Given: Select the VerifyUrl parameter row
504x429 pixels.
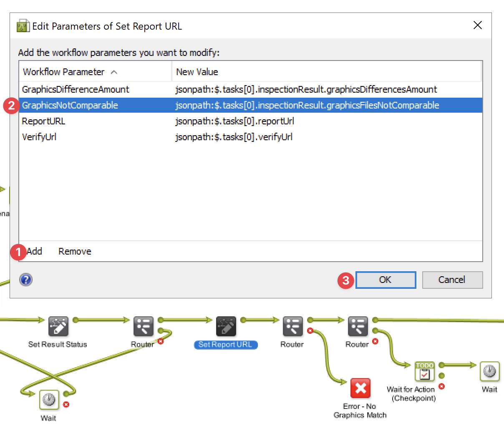Looking at the screenshot, I should click(x=39, y=137).
